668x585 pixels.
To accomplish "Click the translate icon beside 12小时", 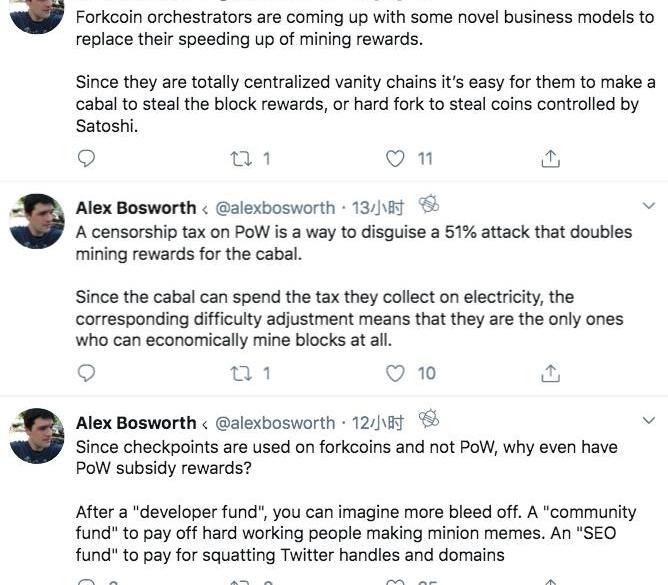I will click(429, 421).
